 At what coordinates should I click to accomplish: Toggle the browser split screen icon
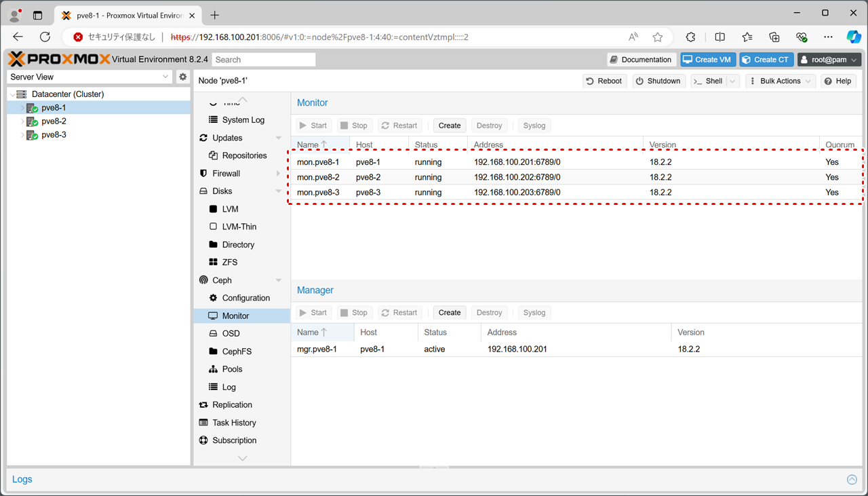point(720,37)
